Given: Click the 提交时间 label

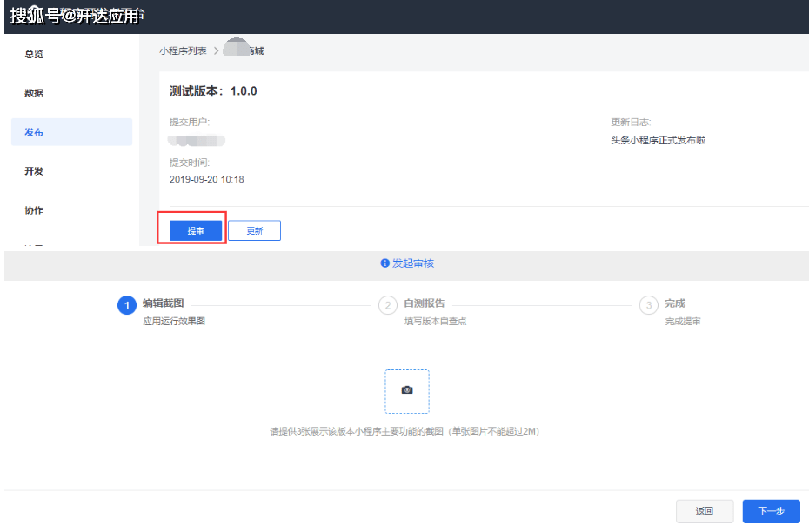Looking at the screenshot, I should click(x=190, y=163).
